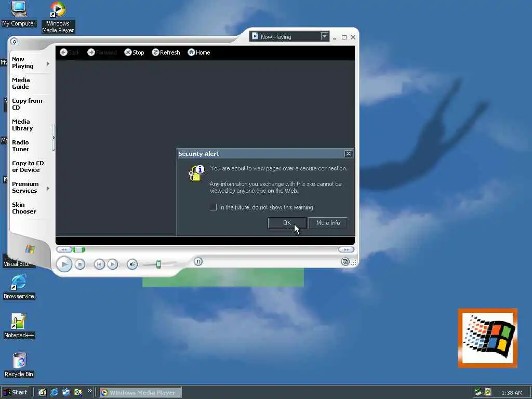This screenshot has height=399, width=532.
Task: Select the Browservice desktop shortcut
Action: coord(19,287)
